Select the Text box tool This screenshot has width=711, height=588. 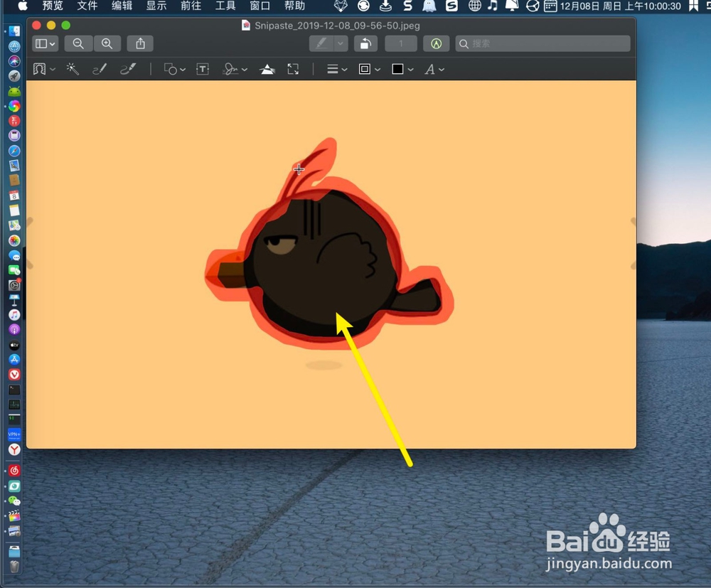click(202, 69)
